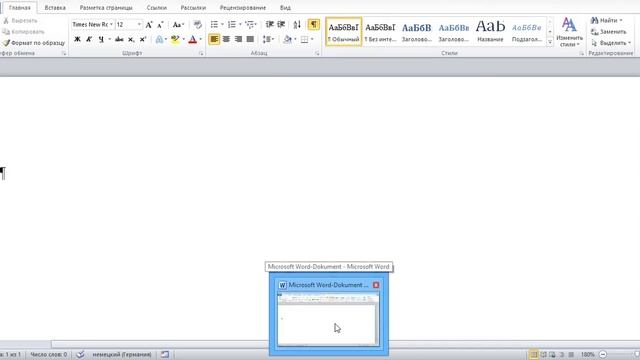The image size is (640, 360).
Task: Apply text highlight color
Action: click(175, 39)
